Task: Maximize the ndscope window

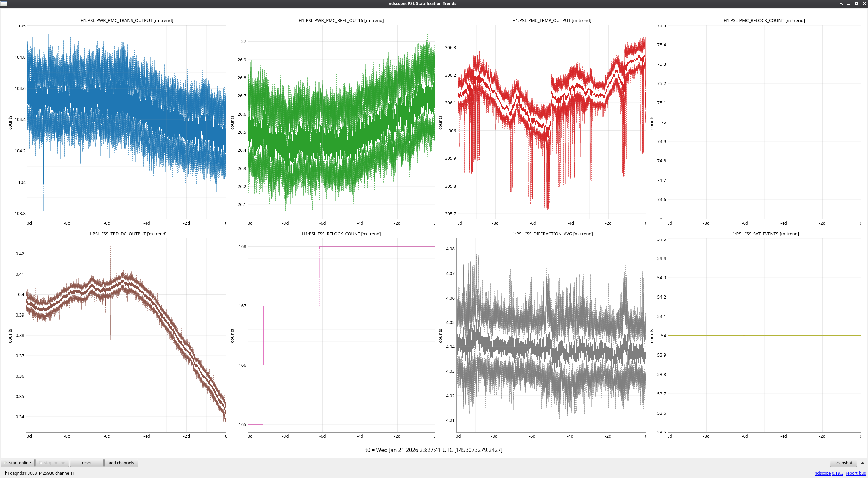Action: click(x=856, y=4)
